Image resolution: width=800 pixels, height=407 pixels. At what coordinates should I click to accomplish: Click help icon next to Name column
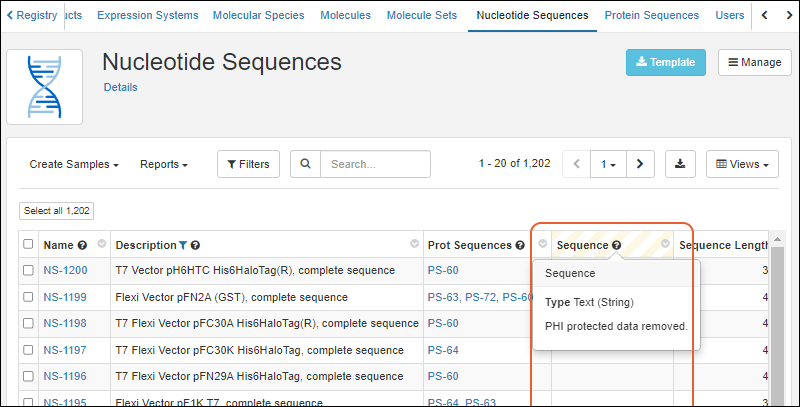click(82, 245)
